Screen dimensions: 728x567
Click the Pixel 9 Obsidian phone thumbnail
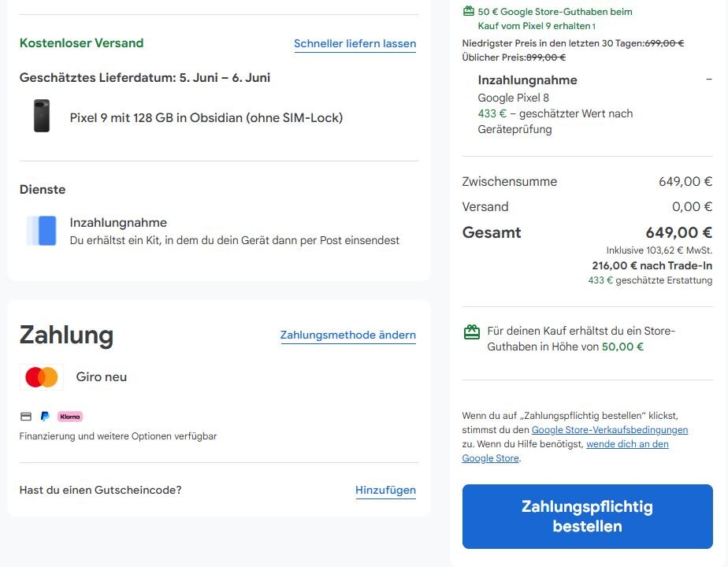(42, 116)
